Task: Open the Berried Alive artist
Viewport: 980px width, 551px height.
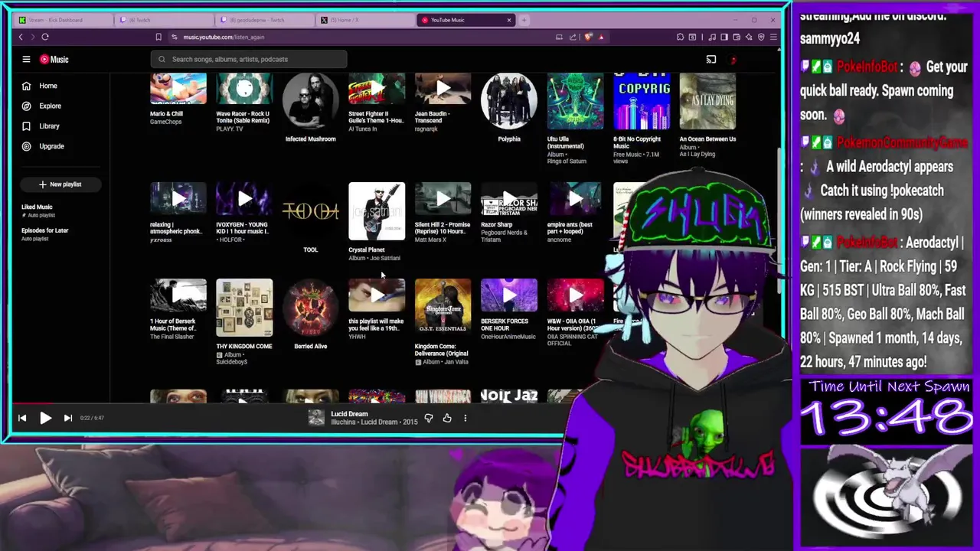Action: tap(310, 308)
